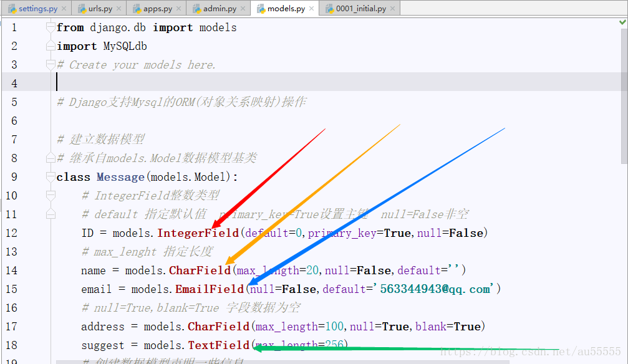Click the 0001_initial.py Python file icon
The width and height of the screenshot is (628, 364).
point(330,8)
